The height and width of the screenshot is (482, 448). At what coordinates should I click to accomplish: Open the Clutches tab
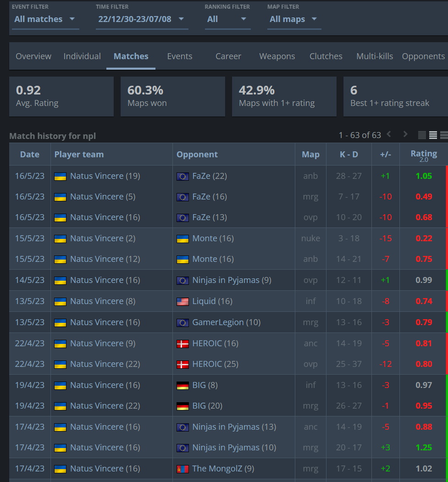point(326,56)
